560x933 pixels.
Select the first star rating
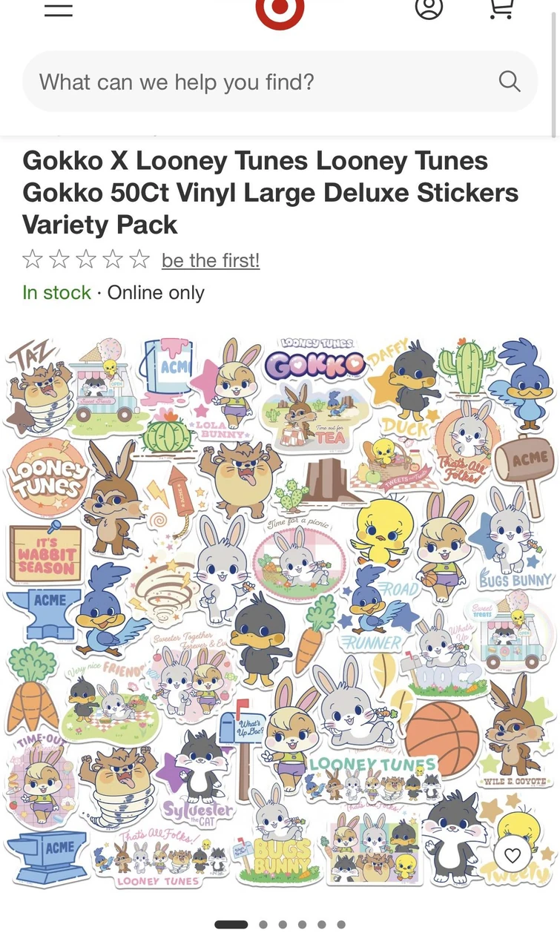click(33, 260)
